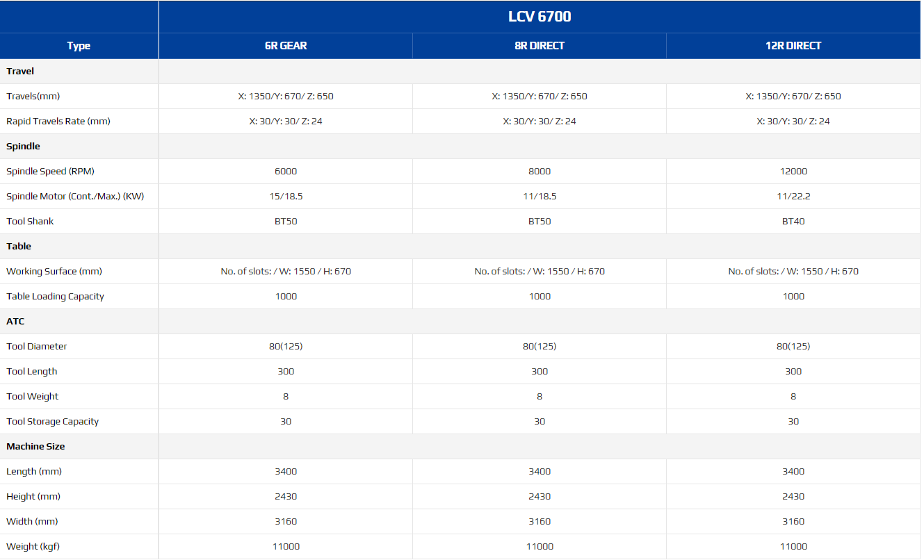Click the 12R DIRECT Working Surface value
Image resolution: width=924 pixels, height=560 pixels.
[x=793, y=271]
